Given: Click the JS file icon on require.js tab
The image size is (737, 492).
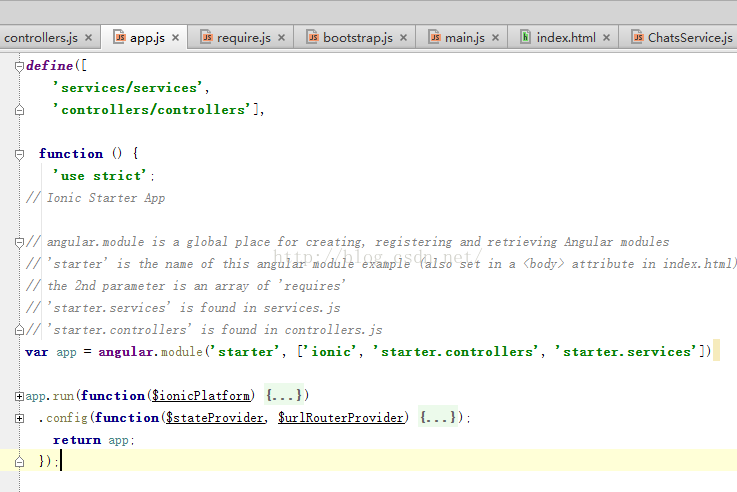Looking at the screenshot, I should pos(207,37).
